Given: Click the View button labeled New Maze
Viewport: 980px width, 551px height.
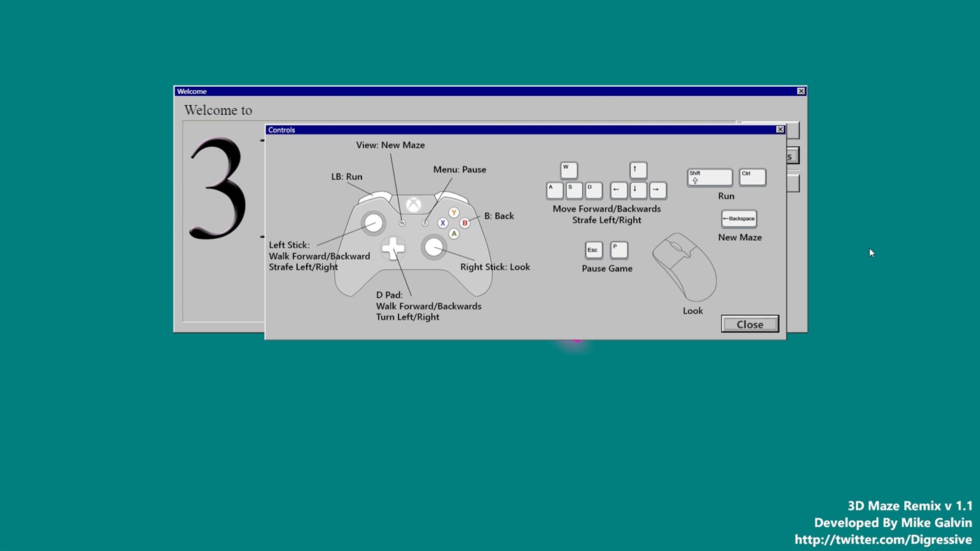Looking at the screenshot, I should (401, 221).
